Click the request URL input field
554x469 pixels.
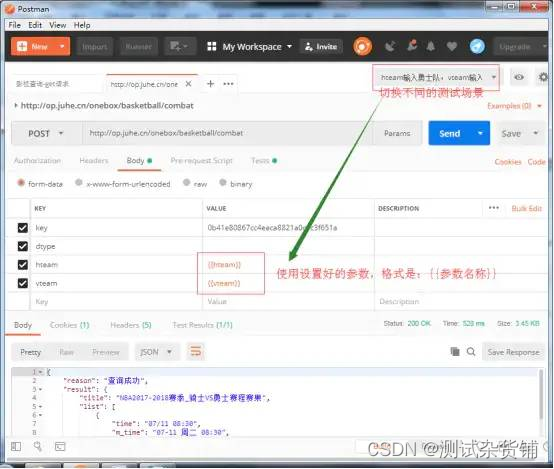click(228, 133)
